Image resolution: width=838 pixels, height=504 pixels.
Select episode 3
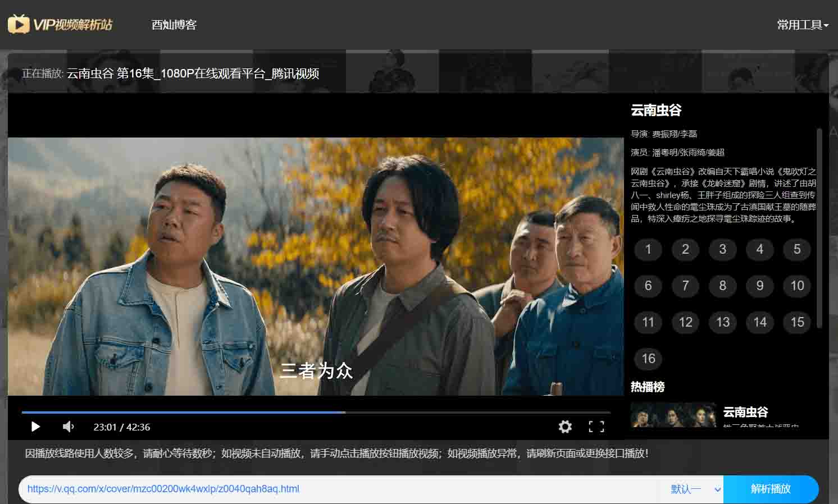coord(723,249)
